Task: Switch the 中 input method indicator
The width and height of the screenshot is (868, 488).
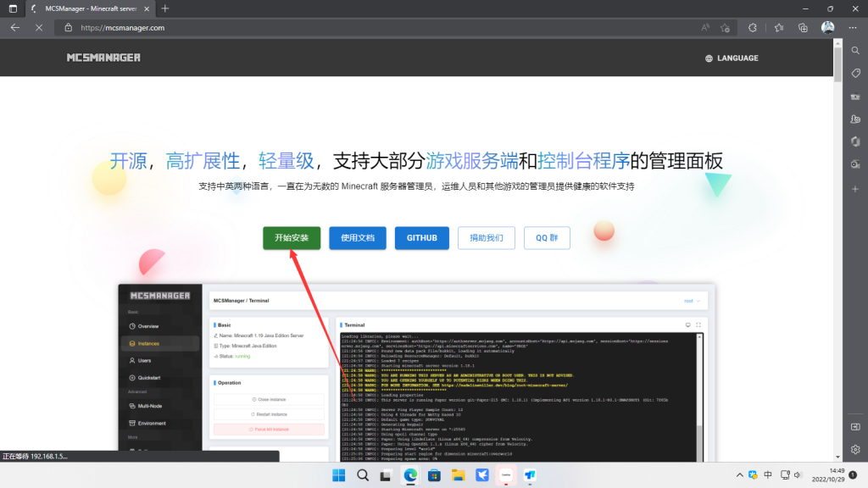Action: point(768,475)
